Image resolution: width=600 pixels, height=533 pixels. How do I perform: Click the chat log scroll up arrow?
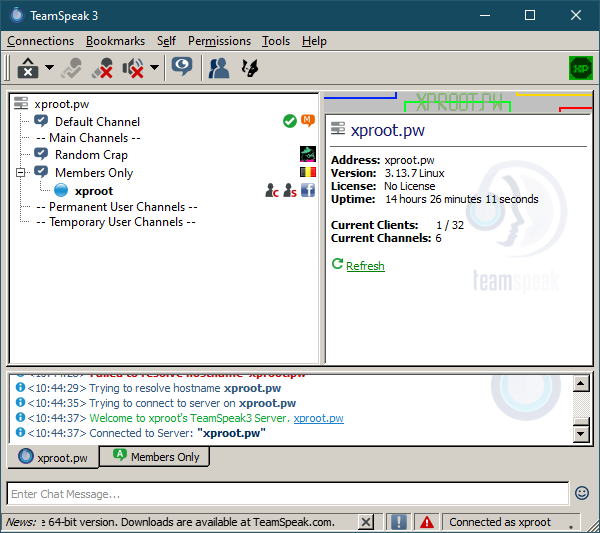[581, 384]
